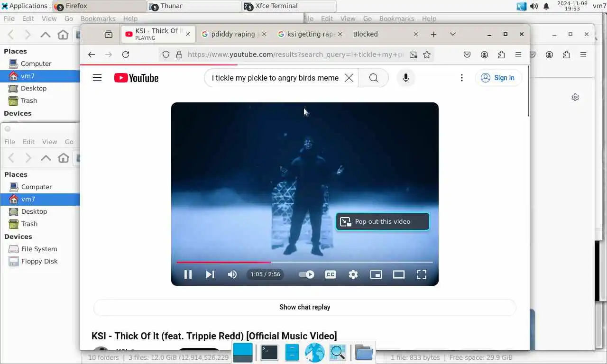
Task: Open View menu in upper Thunar window
Action: click(x=49, y=18)
